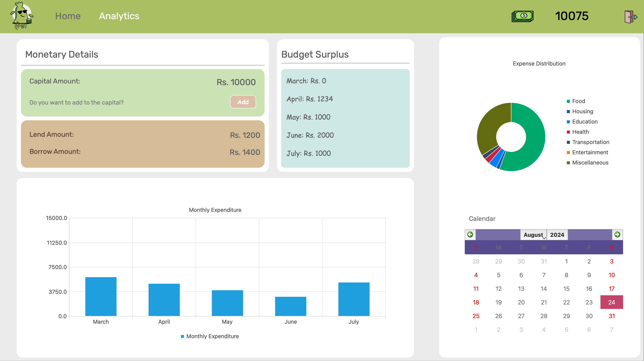644x361 pixels.
Task: Click the Add capital button
Action: (x=243, y=102)
